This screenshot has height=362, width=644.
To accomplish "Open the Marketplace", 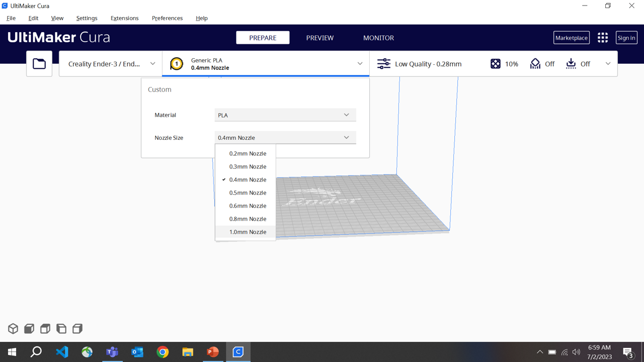I will 572,38.
